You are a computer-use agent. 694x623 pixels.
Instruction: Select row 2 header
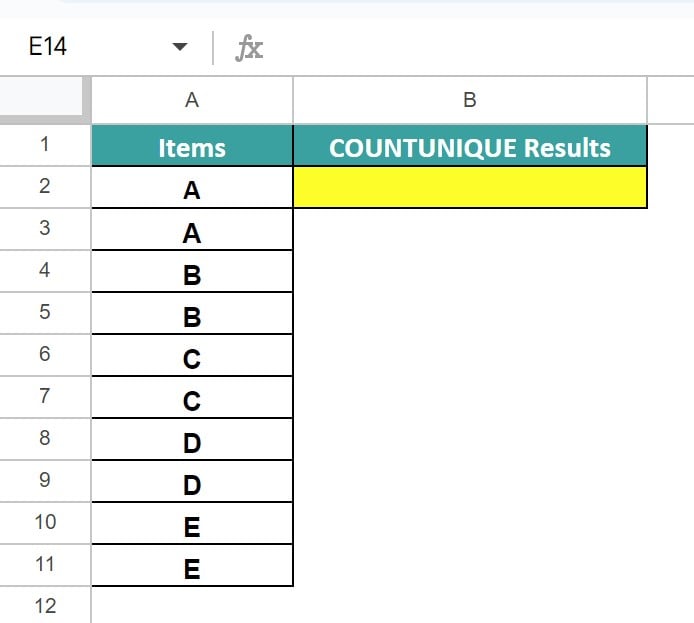pos(45,187)
